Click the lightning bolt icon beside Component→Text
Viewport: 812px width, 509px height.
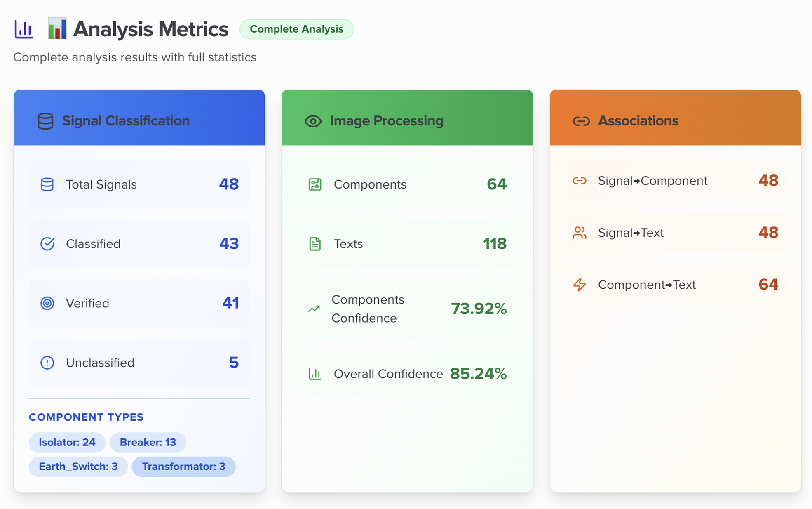tap(580, 285)
